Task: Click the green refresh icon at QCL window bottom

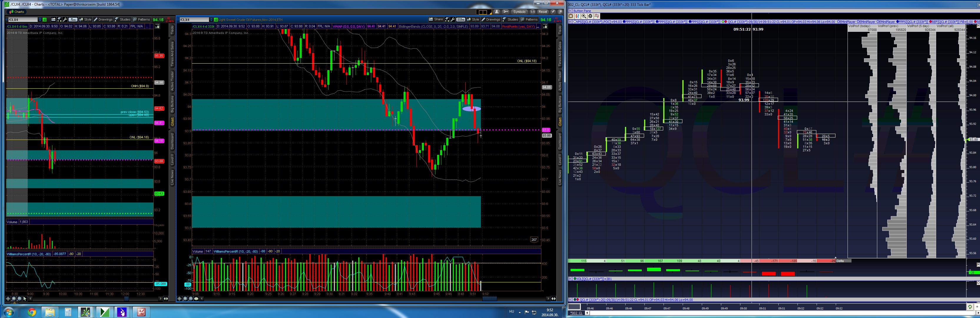Action: (970, 307)
